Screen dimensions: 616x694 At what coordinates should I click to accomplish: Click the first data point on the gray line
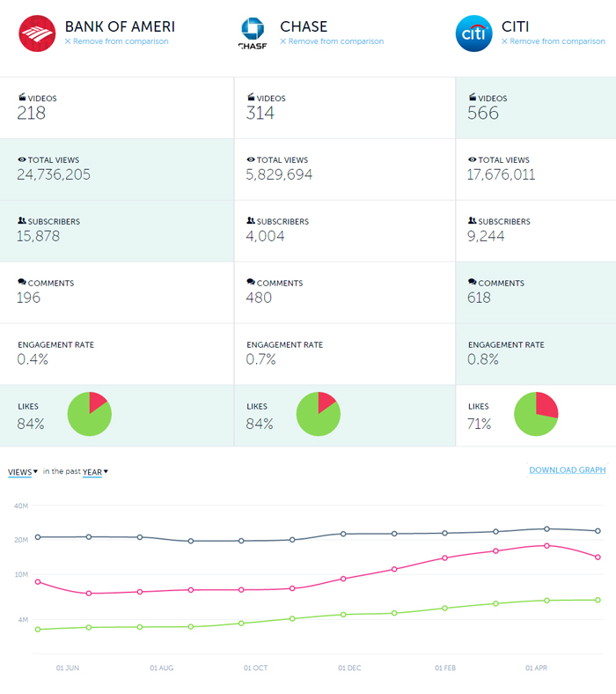[x=38, y=537]
